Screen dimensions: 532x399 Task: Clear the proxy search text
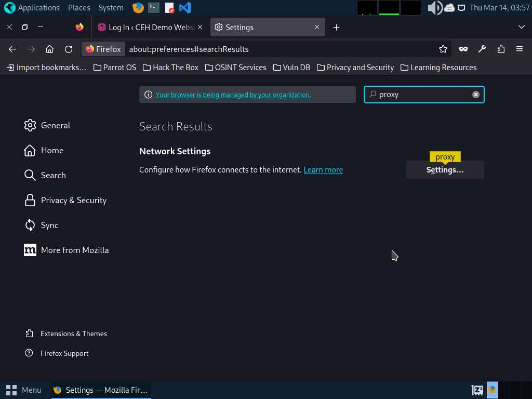point(475,95)
